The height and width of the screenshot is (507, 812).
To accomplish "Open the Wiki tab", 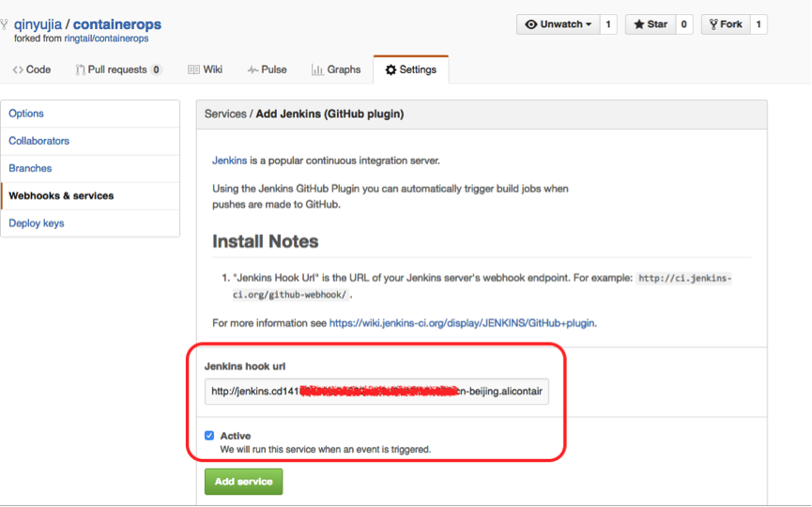I will (205, 69).
